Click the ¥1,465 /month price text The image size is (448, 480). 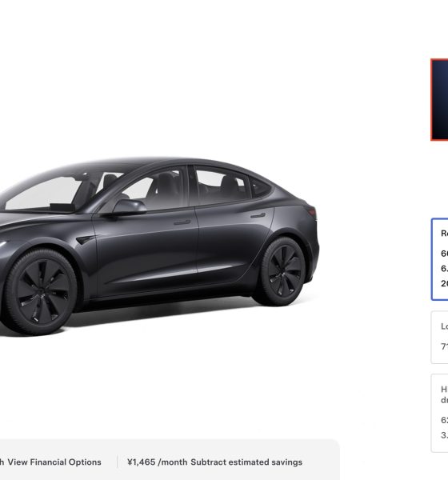pyautogui.click(x=157, y=462)
